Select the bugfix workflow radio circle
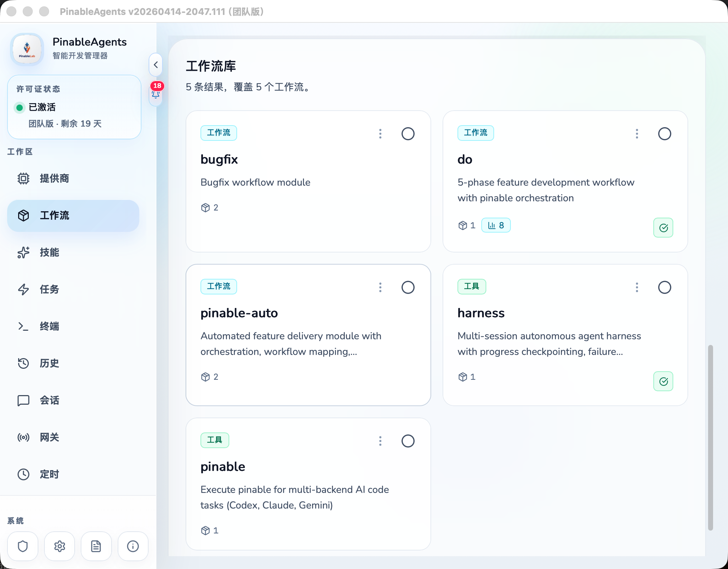 408,134
